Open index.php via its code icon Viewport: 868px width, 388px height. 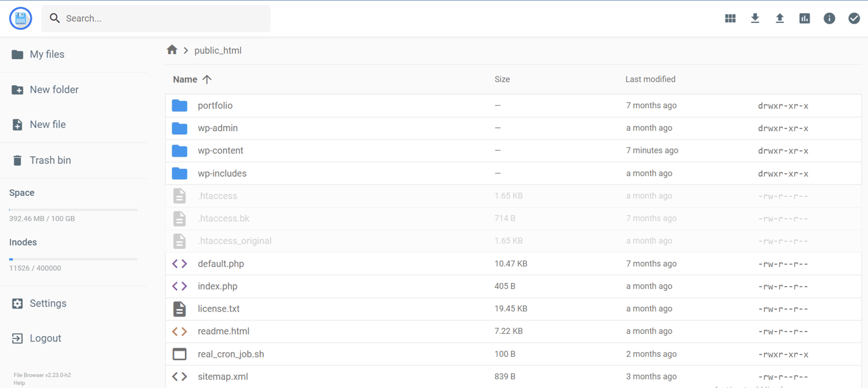coord(179,286)
